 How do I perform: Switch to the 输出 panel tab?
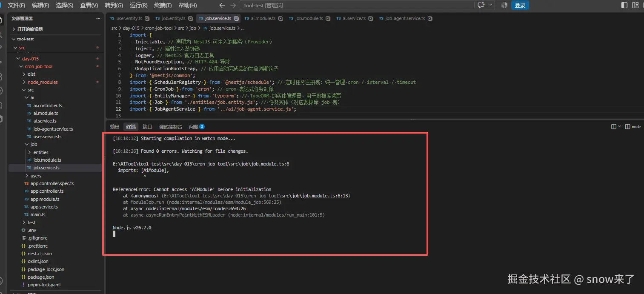tap(114, 127)
